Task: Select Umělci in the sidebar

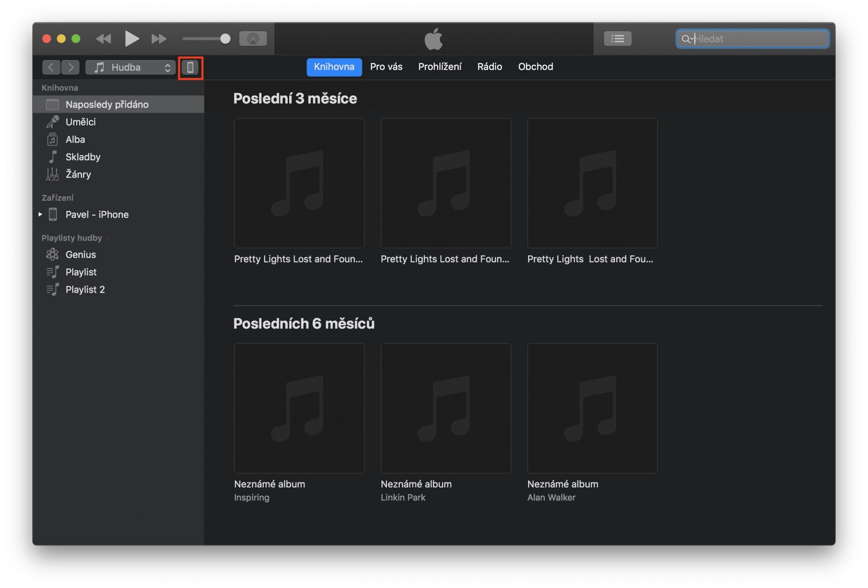Action: point(80,121)
